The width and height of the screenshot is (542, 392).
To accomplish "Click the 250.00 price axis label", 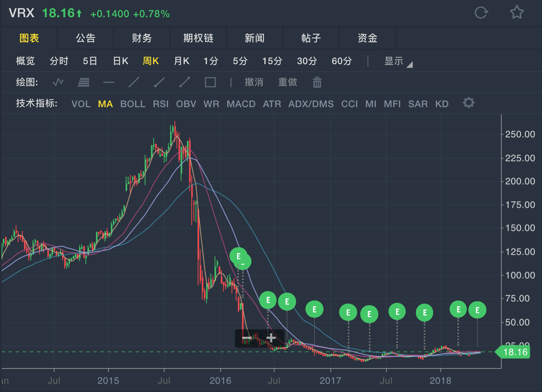I will 520,134.
